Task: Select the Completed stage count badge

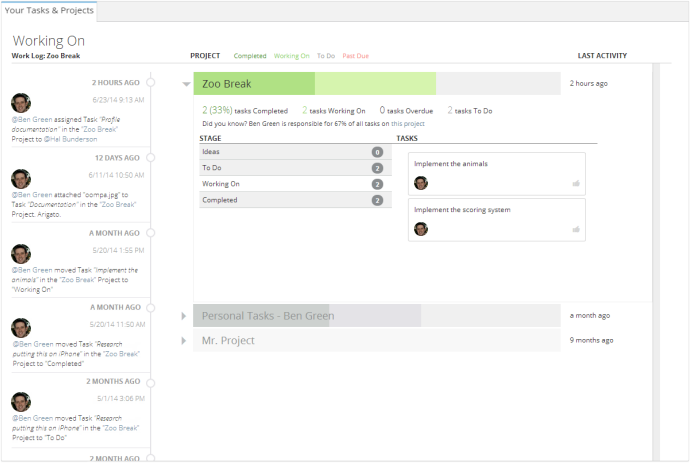Action: pos(377,201)
